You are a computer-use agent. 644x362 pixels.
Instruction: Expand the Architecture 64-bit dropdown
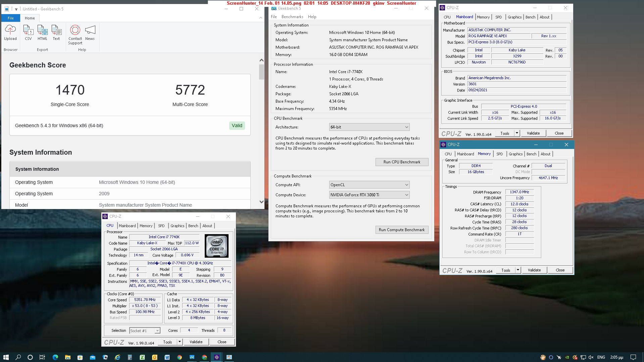[x=369, y=127]
